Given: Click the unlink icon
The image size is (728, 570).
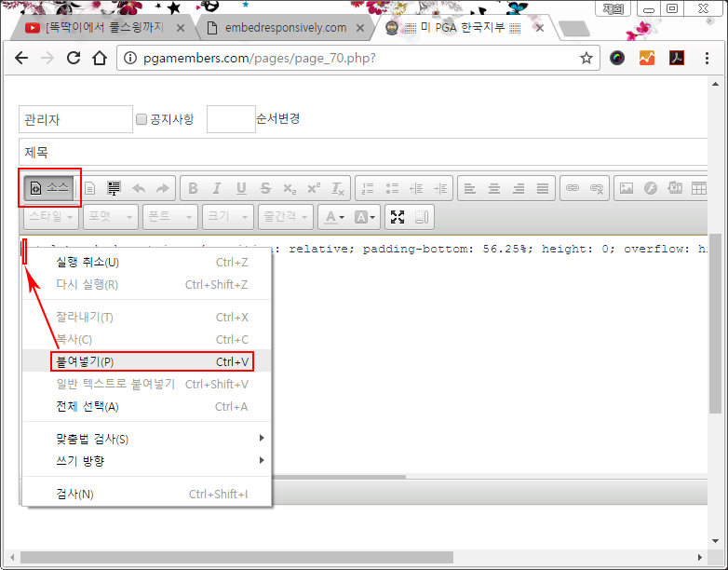Looking at the screenshot, I should pyautogui.click(x=597, y=188).
